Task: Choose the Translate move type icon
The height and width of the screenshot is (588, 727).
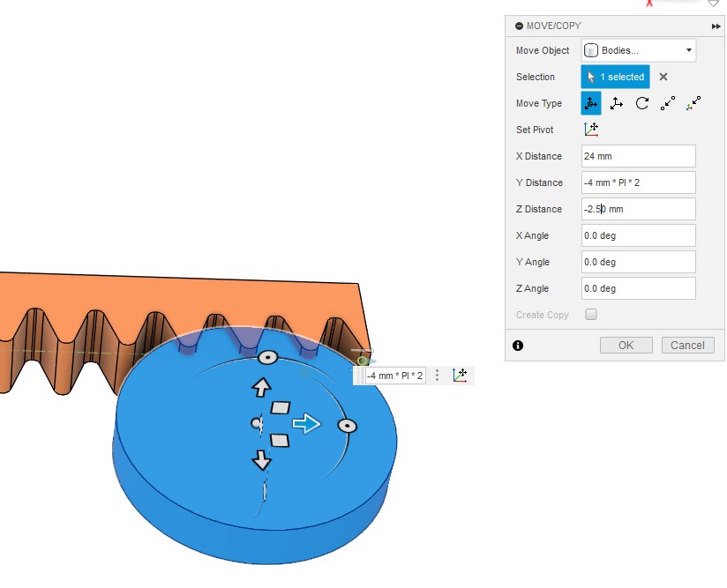Action: click(617, 103)
